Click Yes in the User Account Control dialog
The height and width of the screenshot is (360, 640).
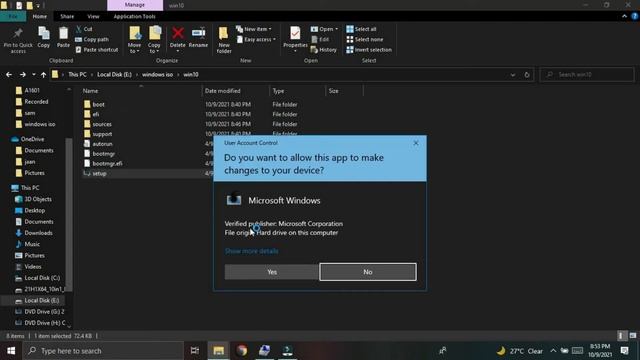(x=271, y=272)
